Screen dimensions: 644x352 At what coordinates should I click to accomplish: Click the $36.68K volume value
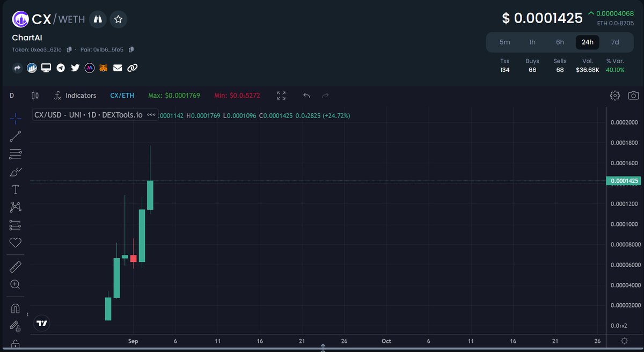tap(588, 70)
